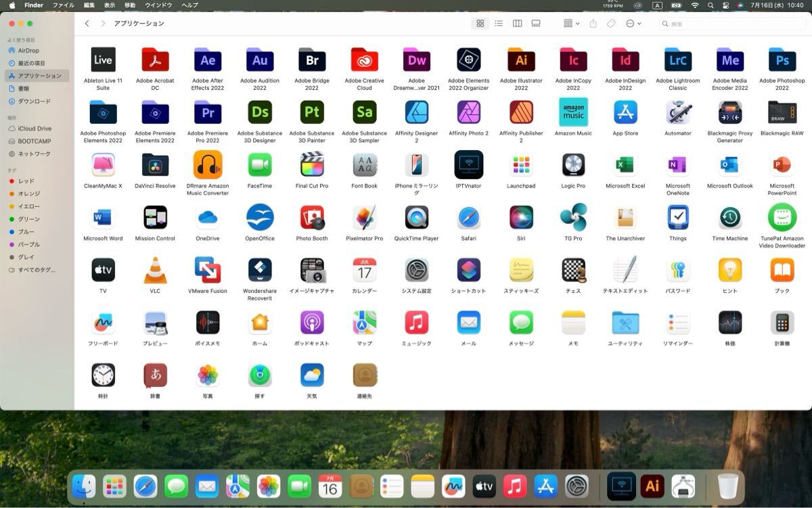The height and width of the screenshot is (508, 812).
Task: Switch to gallery view
Action: click(536, 24)
